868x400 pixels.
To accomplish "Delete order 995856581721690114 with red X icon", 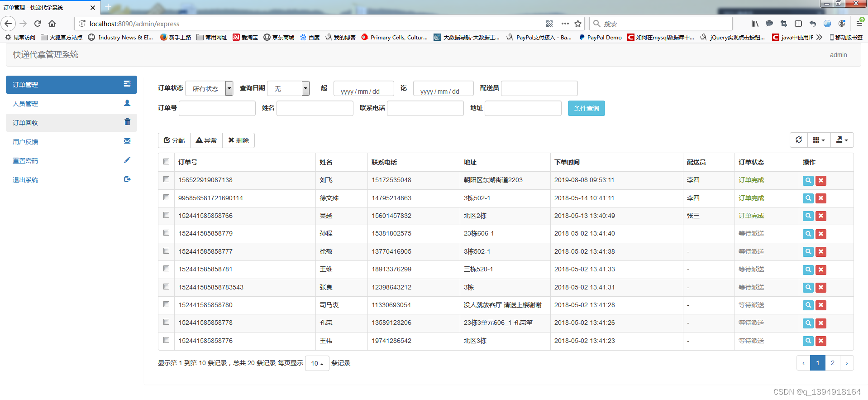I will (x=821, y=198).
